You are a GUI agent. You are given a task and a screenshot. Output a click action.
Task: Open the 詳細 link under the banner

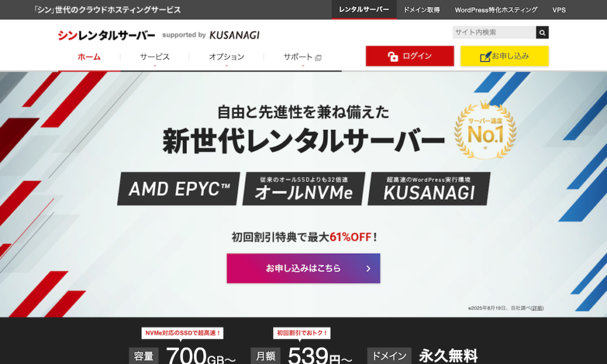[x=537, y=308]
